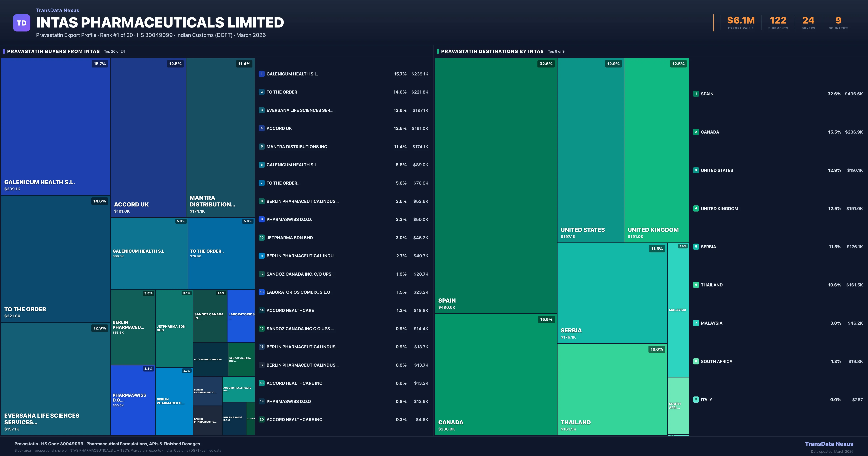Click rank 5 badge next to Serbia
Image resolution: width=868 pixels, height=456 pixels.
tap(696, 247)
